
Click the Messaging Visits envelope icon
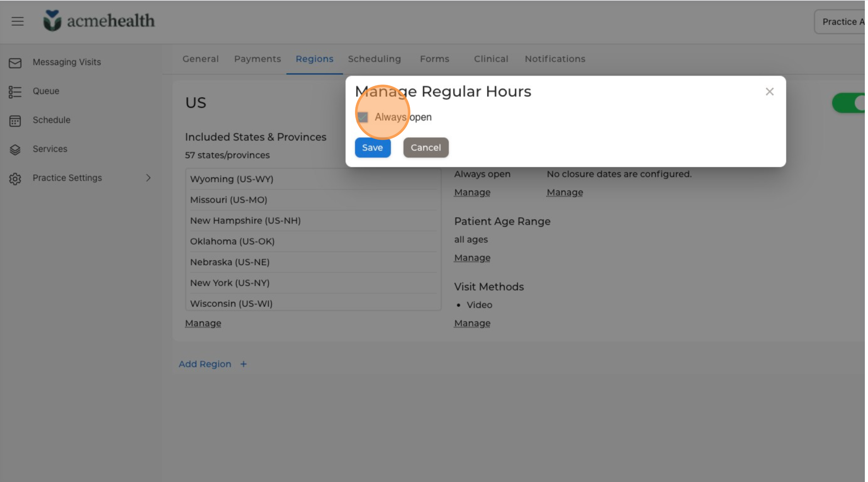(15, 63)
